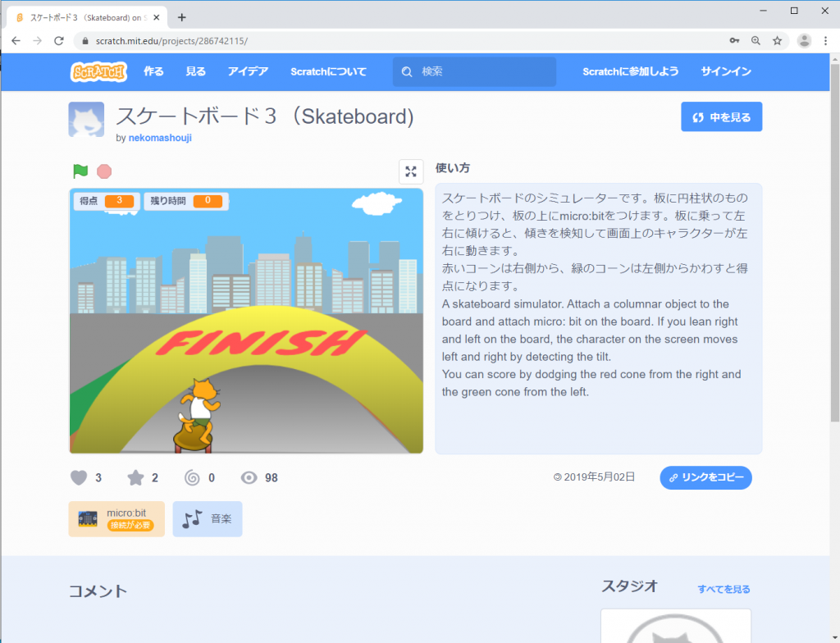Click リンクをコピー button
Image resolution: width=840 pixels, height=643 pixels.
[x=705, y=477]
